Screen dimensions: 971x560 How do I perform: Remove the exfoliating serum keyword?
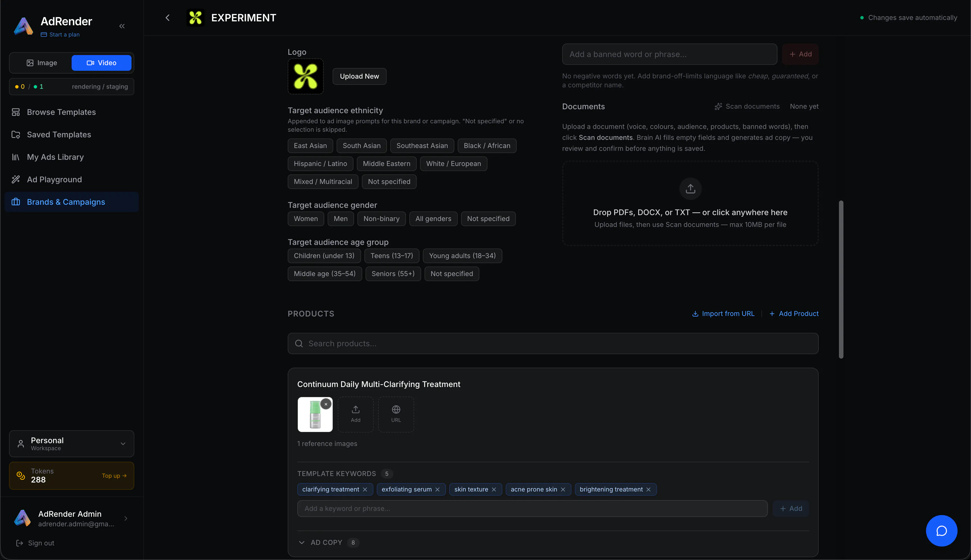[x=437, y=489]
